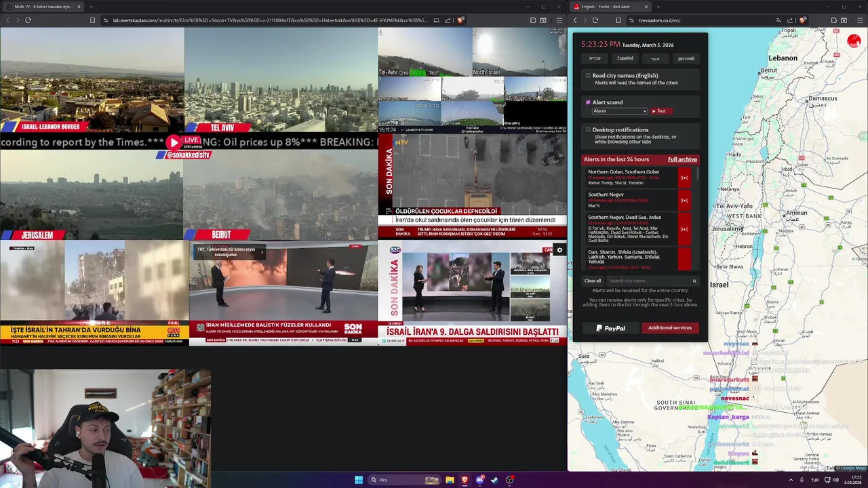868x488 pixels.
Task: Bookmark the Multi TV page in left browser
Action: click(x=92, y=20)
